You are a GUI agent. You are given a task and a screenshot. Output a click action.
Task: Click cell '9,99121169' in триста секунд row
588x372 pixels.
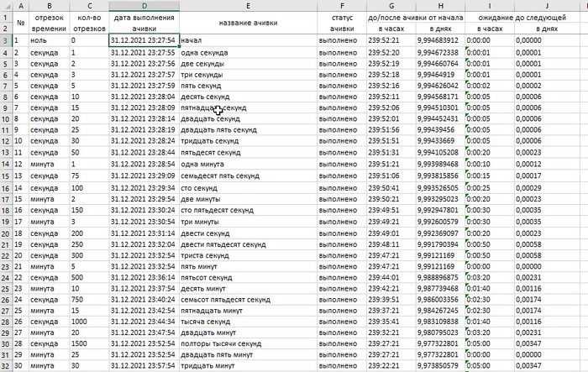[x=440, y=256]
